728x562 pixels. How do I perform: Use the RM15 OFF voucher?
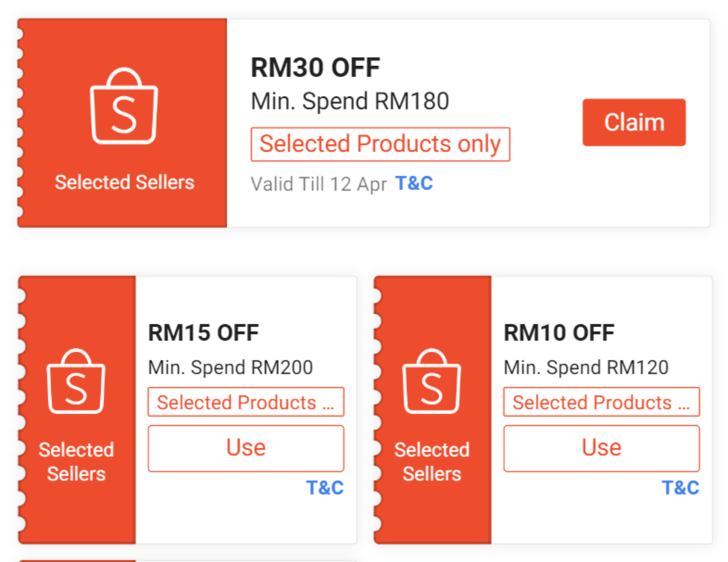[x=246, y=448]
